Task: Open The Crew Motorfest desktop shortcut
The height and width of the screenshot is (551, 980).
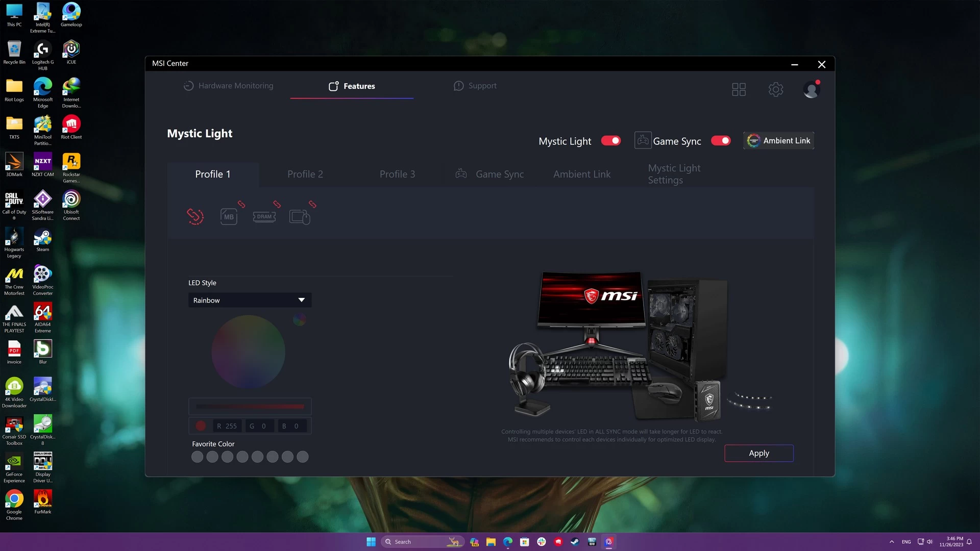Action: tap(14, 280)
